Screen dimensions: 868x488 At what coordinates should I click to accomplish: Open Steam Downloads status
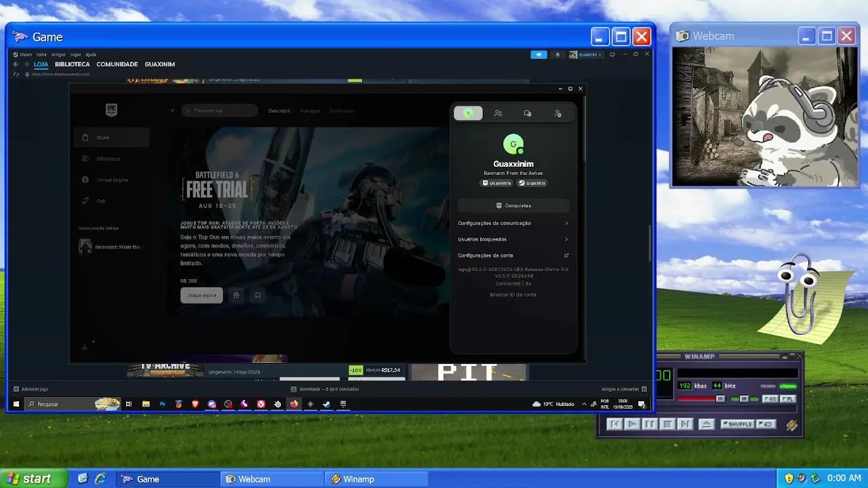[325, 389]
